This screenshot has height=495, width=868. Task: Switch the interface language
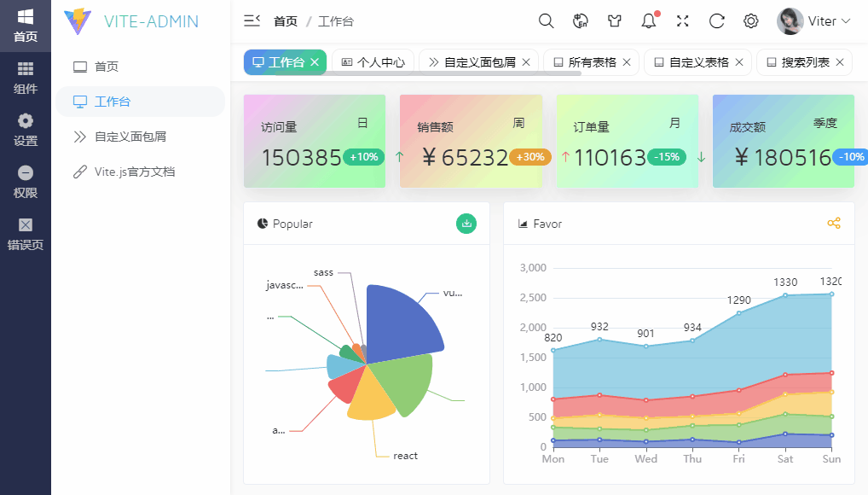click(580, 20)
